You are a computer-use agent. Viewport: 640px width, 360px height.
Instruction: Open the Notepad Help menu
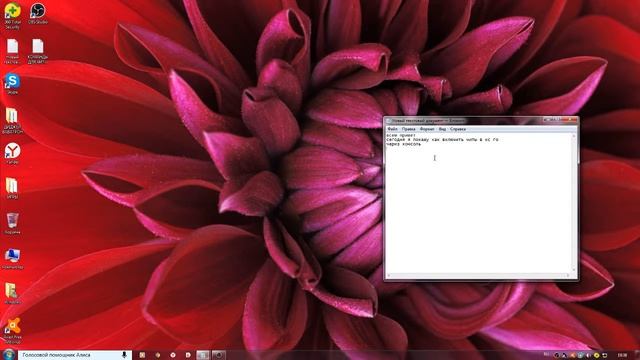pos(458,129)
